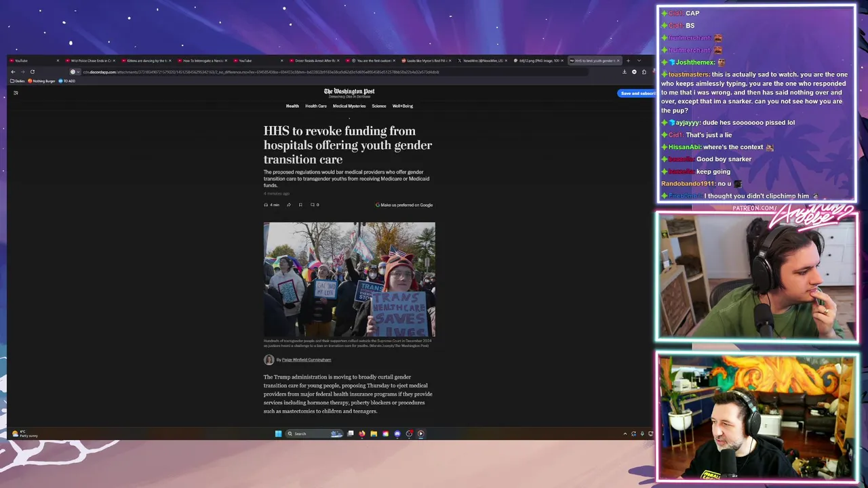The height and width of the screenshot is (488, 868).
Task: Open the Dailies bookmarks folder
Action: (18, 81)
